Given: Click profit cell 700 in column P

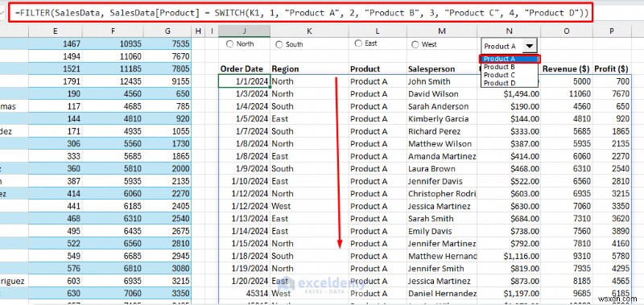Looking at the screenshot, I should (x=612, y=81).
